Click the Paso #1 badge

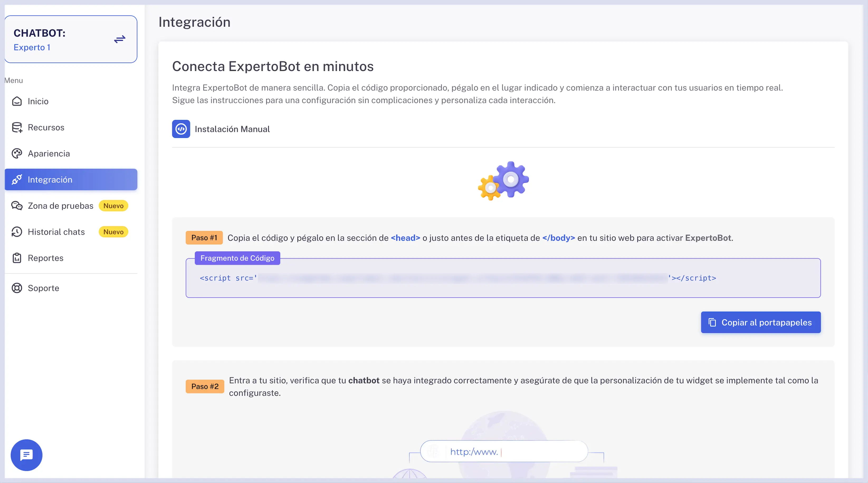pyautogui.click(x=204, y=238)
